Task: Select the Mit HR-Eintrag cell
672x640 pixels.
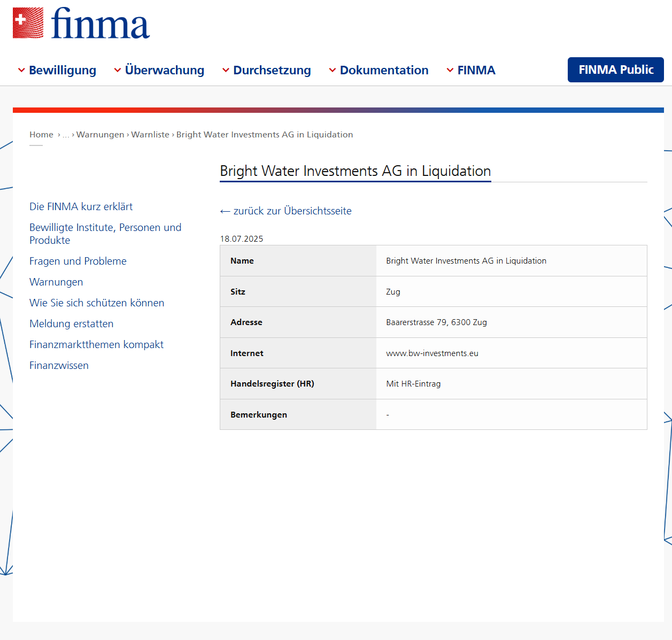Action: [x=512, y=384]
